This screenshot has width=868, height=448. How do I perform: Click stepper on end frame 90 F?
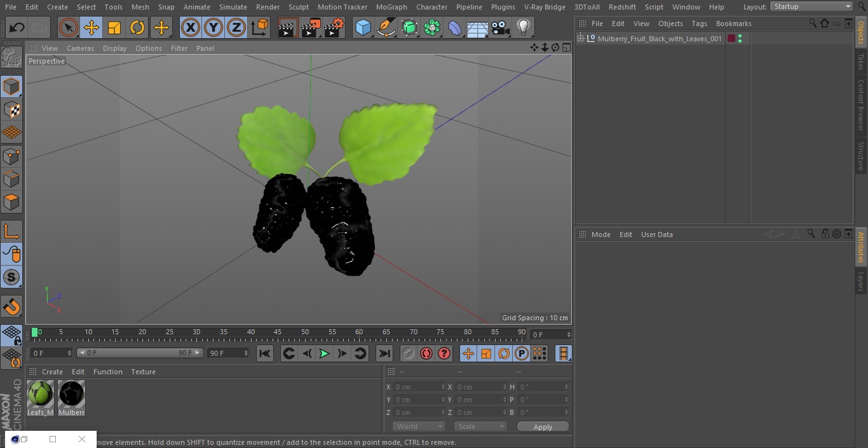(x=246, y=353)
